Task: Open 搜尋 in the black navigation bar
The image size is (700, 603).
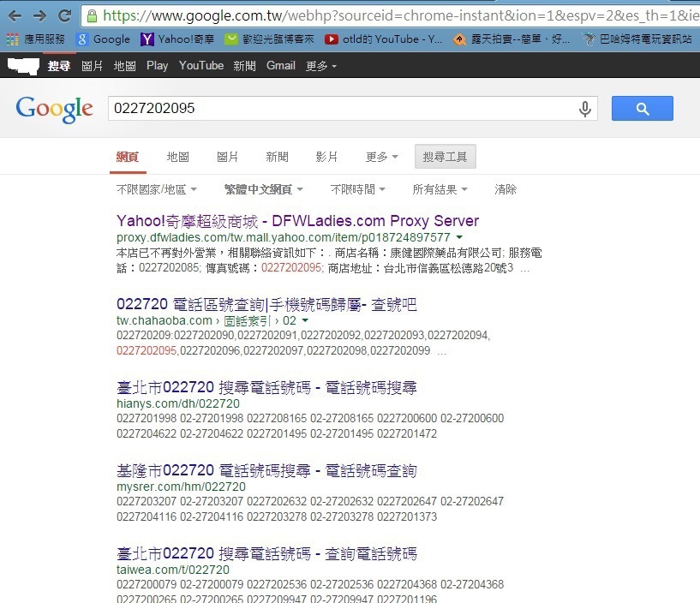Action: tap(59, 66)
